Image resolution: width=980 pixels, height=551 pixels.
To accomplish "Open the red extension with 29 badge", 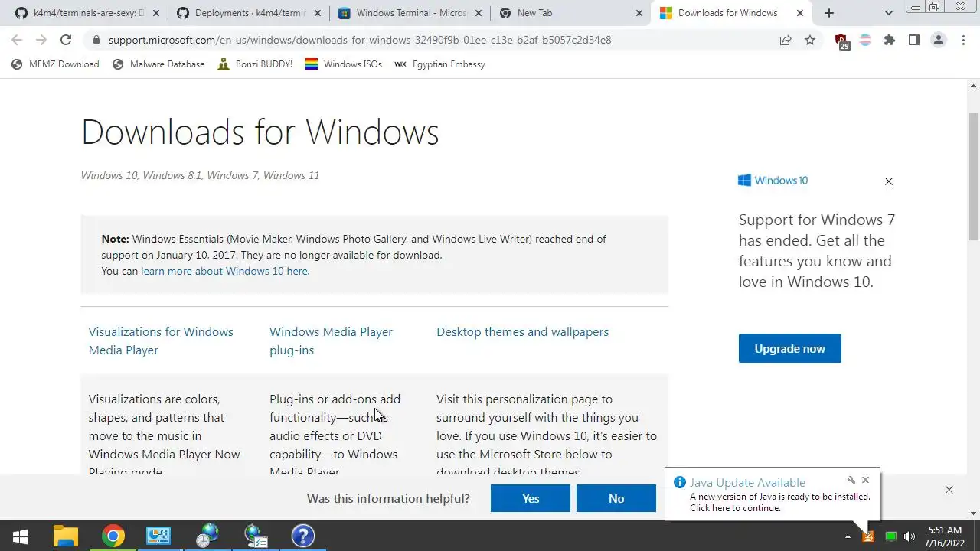I will pos(841,41).
